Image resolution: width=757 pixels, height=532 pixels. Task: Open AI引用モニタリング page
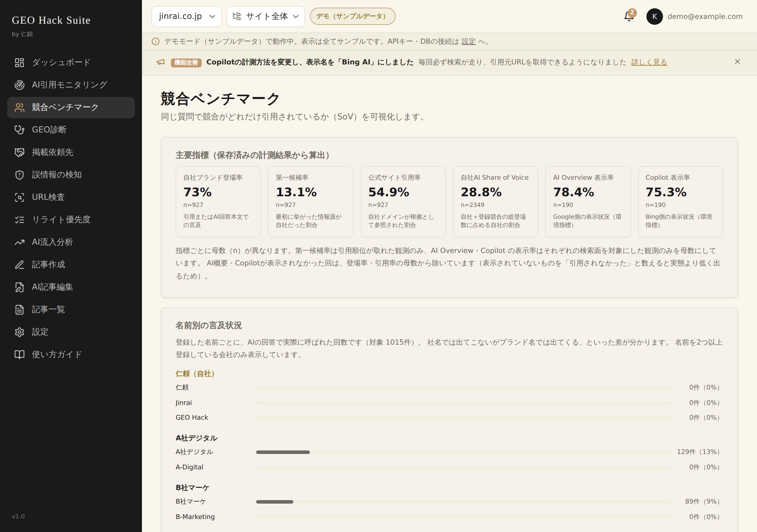(x=71, y=85)
